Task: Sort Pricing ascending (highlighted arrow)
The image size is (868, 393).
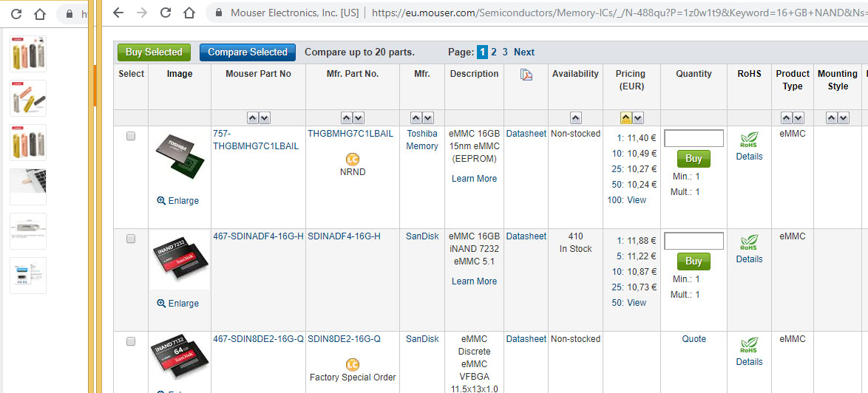Action: tap(625, 117)
